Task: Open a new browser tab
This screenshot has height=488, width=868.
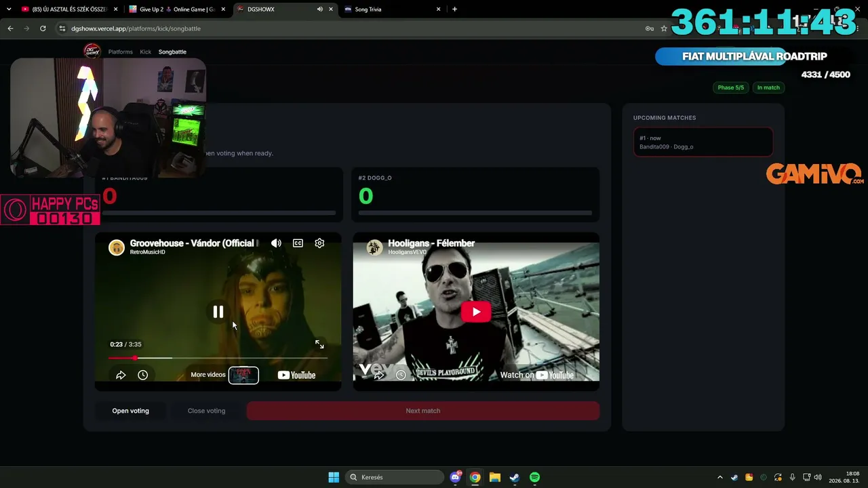Action: (454, 9)
